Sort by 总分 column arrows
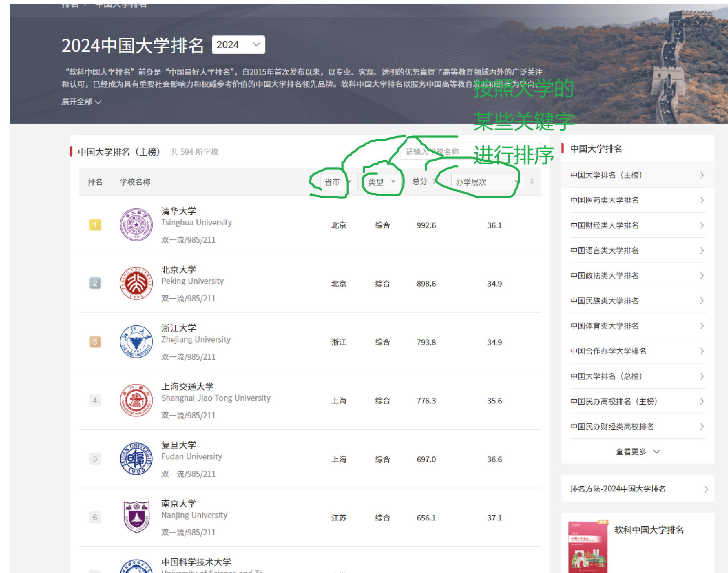Screen dimensions: 728x573 [434, 181]
